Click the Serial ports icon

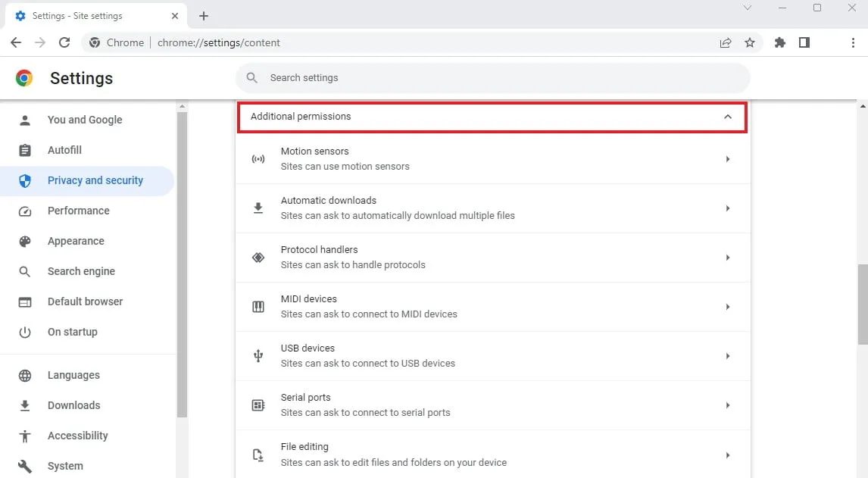tap(258, 405)
